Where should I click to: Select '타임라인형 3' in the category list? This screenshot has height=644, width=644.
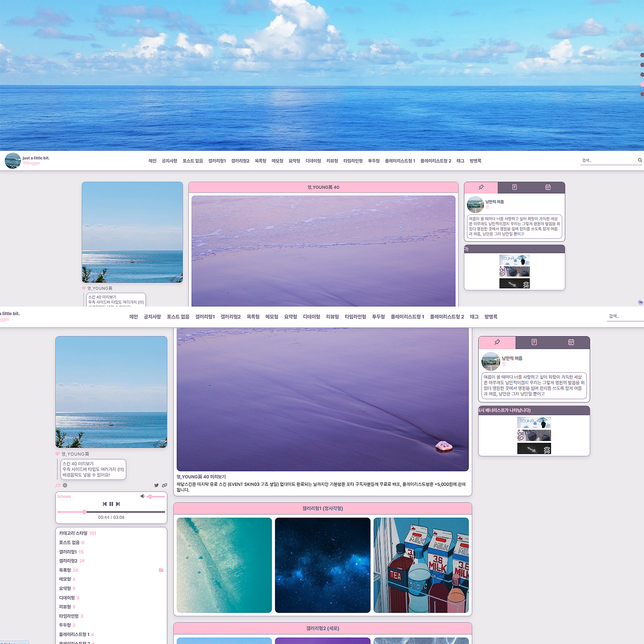tap(71, 616)
